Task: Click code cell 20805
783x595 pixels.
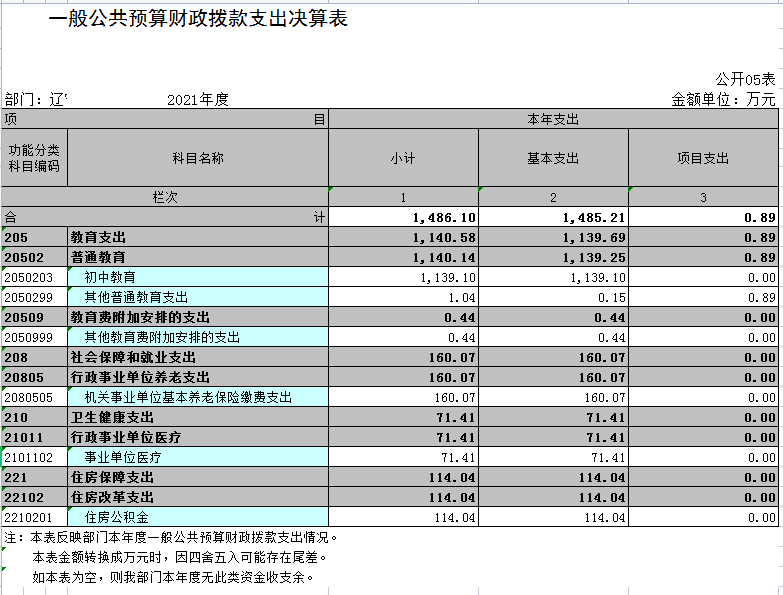Action: click(x=34, y=377)
